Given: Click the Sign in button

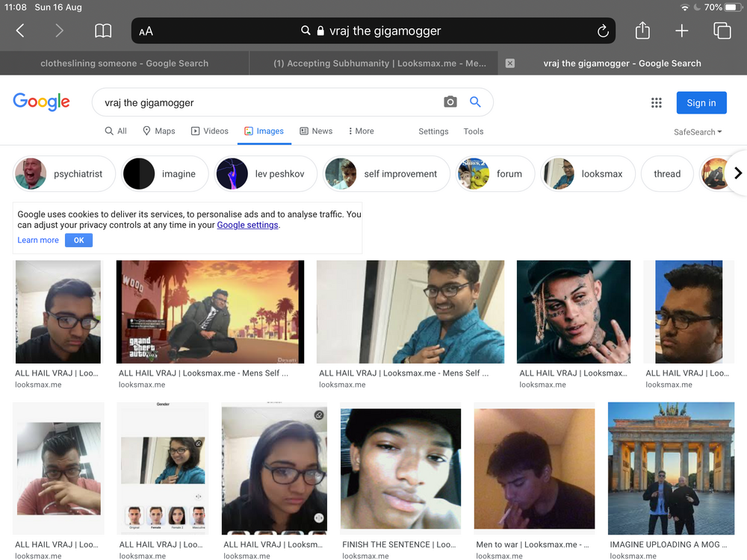Looking at the screenshot, I should [701, 103].
